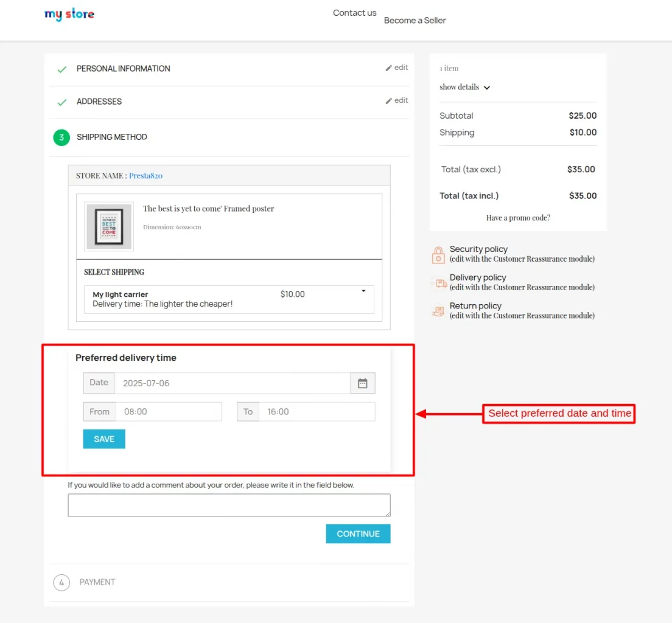Screen dimensions: 672x623
Task: Click the Delivery policy truck icon
Action: tap(438, 282)
